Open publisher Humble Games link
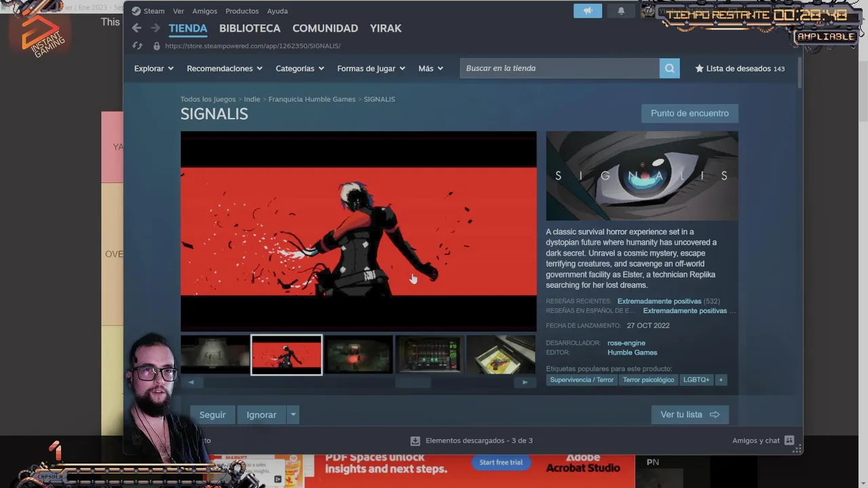This screenshot has width=868, height=488. coord(632,352)
